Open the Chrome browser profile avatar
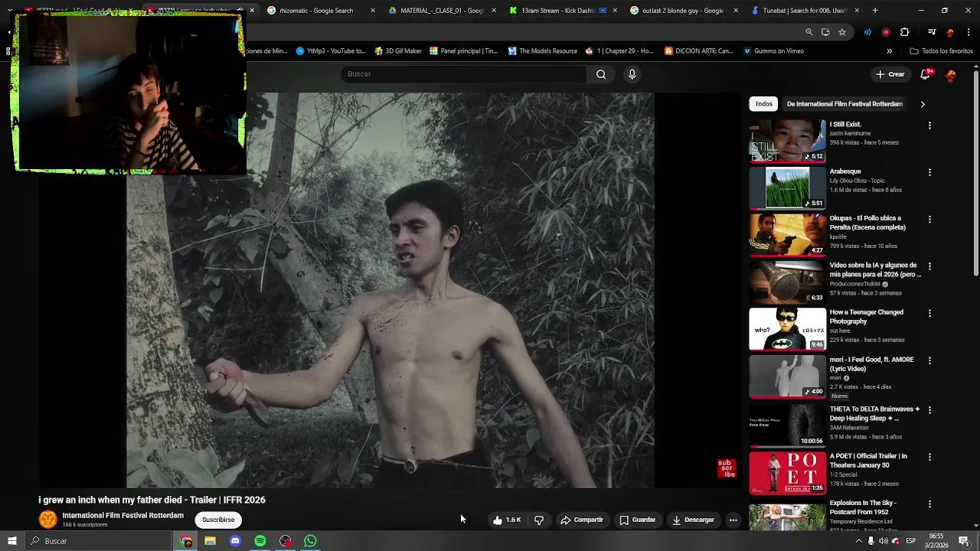This screenshot has width=980, height=551. pos(950,32)
